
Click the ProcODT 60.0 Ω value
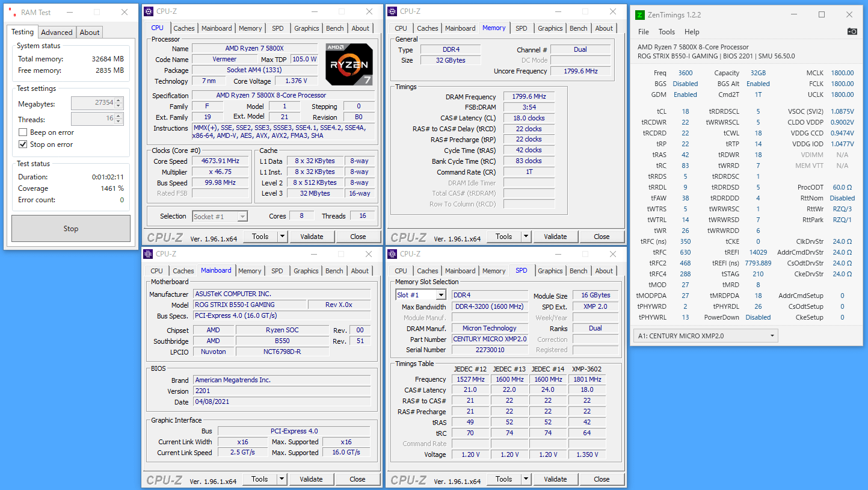[843, 187]
